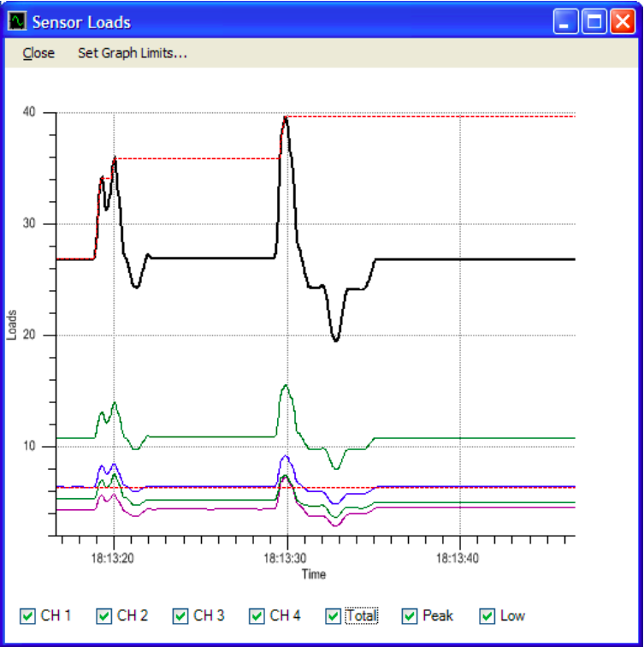The width and height of the screenshot is (644, 647).
Task: Close the window with the red X
Action: coord(622,21)
